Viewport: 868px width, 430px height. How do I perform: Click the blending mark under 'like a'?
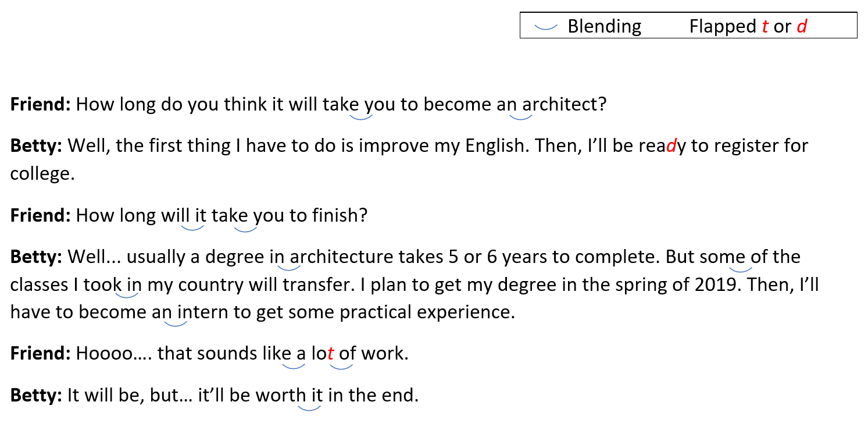click(x=294, y=366)
